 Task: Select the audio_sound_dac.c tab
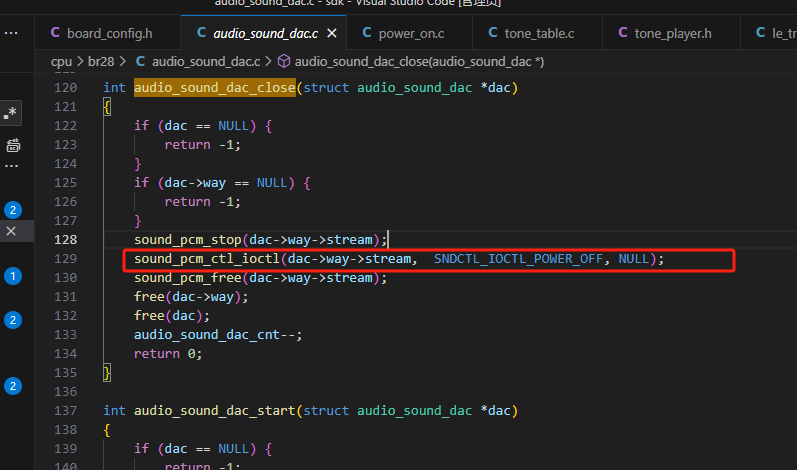point(264,34)
